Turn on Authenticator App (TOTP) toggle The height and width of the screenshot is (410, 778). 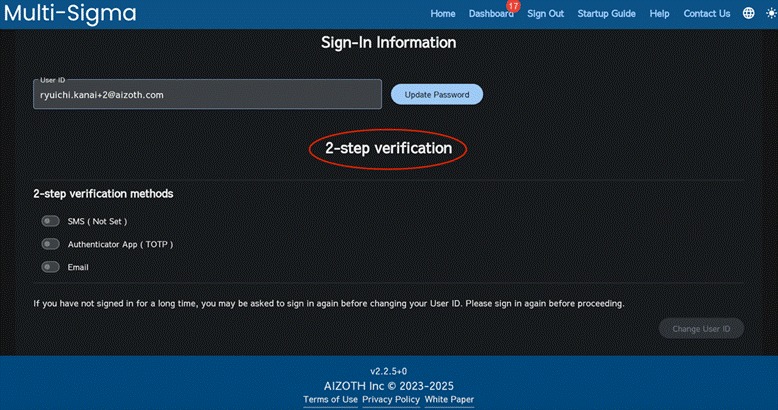[x=50, y=244]
